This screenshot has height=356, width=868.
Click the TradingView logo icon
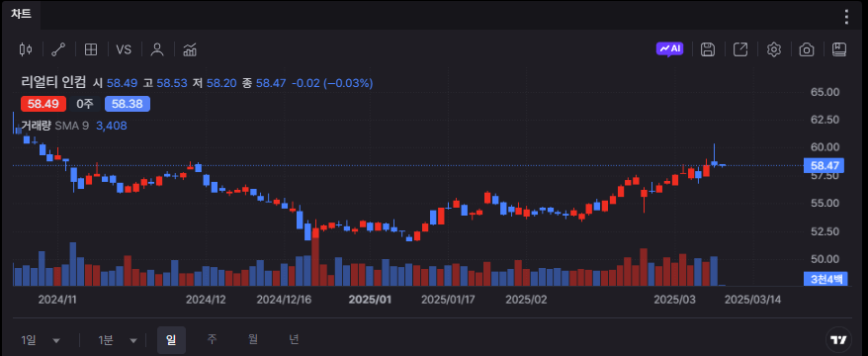pos(839,340)
